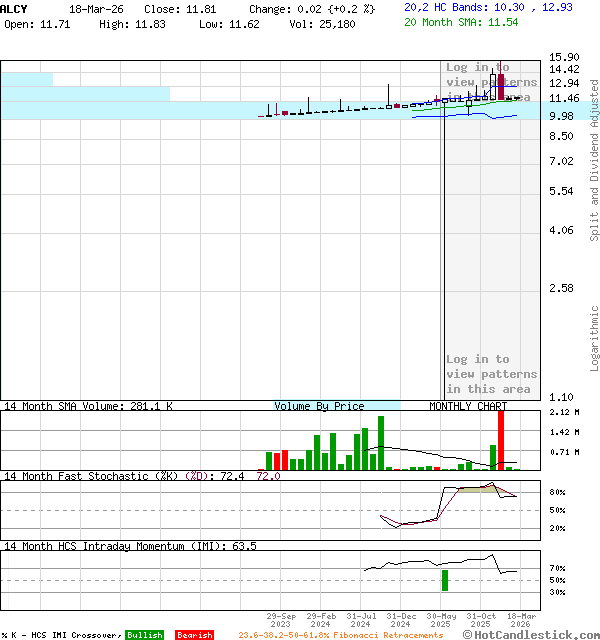This screenshot has width=600, height=640.
Task: Click the 15.90 price axis label
Action: pyautogui.click(x=563, y=57)
